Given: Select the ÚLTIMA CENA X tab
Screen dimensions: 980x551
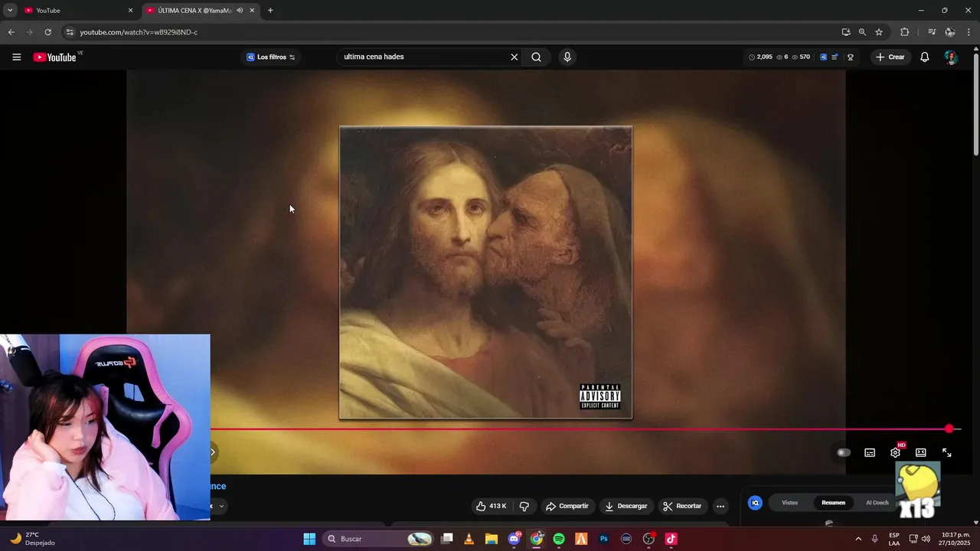Looking at the screenshot, I should point(194,10).
